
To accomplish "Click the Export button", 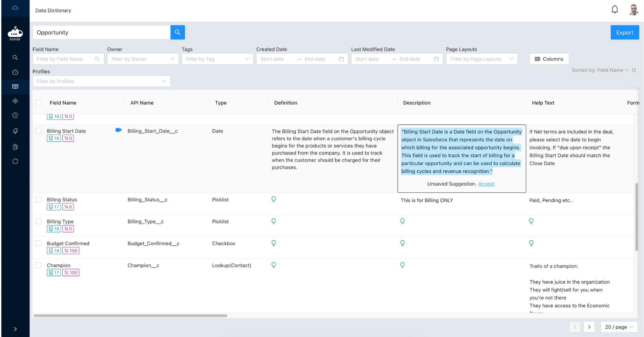I will click(x=624, y=32).
